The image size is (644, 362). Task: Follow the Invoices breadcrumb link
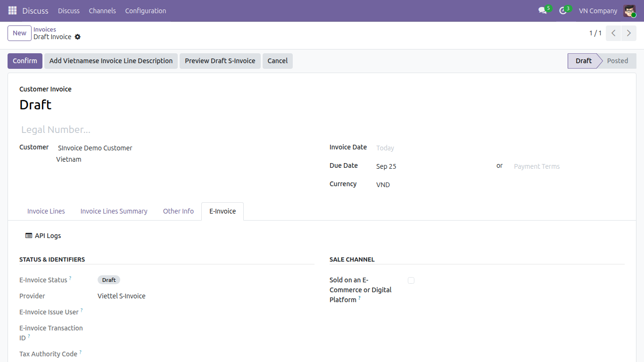pos(45,29)
